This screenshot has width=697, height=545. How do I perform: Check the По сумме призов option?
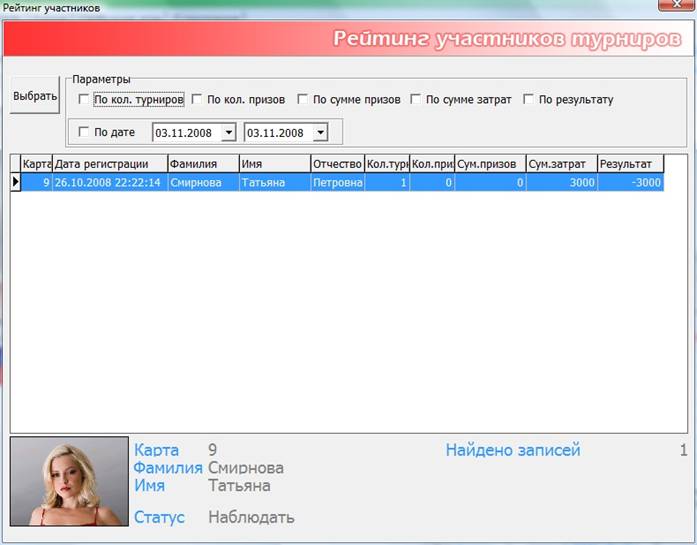303,100
